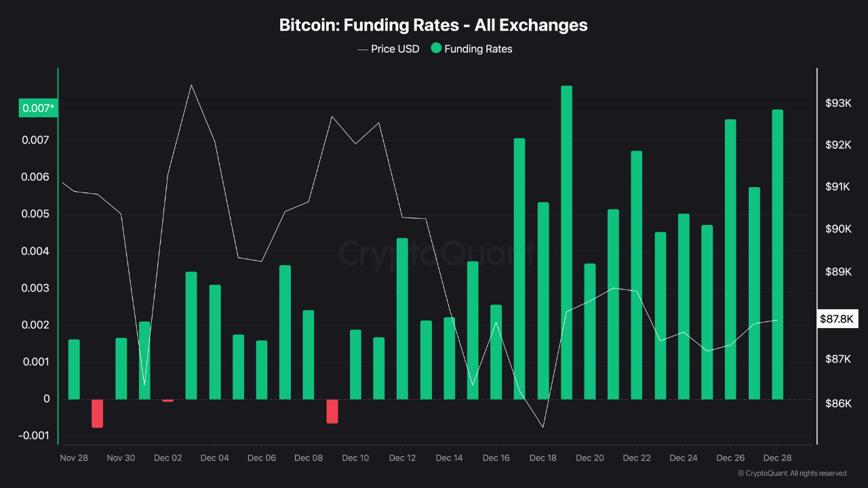Click the CryptoQuant watermark in chart center
The width and height of the screenshot is (868, 488).
click(x=434, y=253)
